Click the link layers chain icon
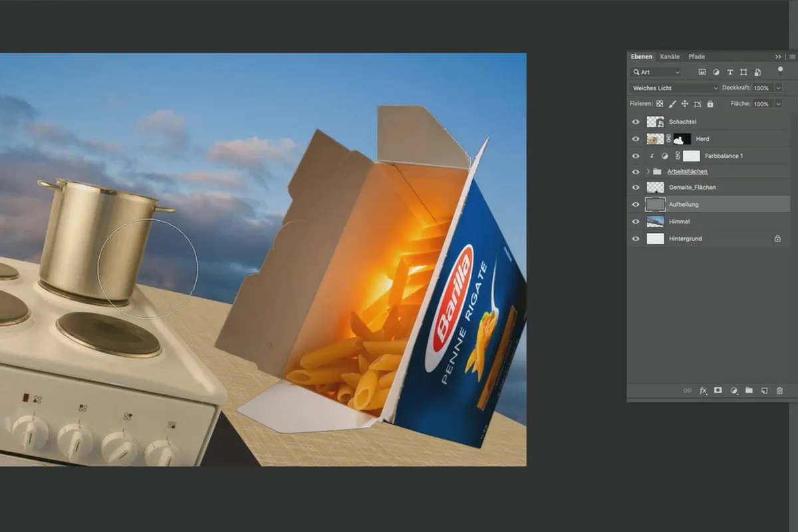798x532 pixels. coord(687,391)
